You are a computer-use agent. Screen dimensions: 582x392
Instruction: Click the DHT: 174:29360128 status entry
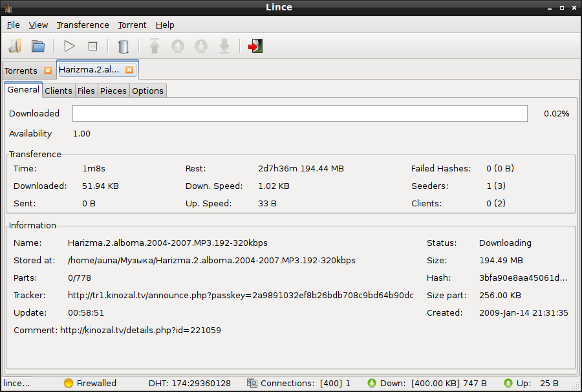point(189,383)
